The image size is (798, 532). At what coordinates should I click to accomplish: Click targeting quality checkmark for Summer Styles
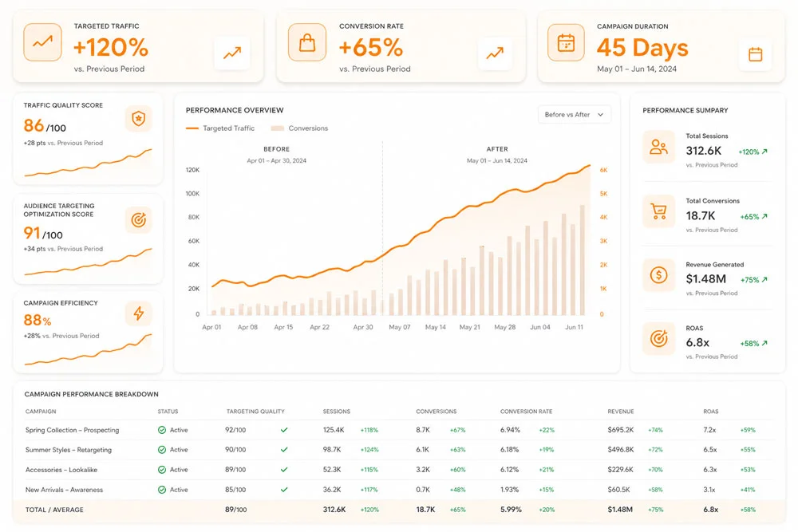pyautogui.click(x=284, y=450)
